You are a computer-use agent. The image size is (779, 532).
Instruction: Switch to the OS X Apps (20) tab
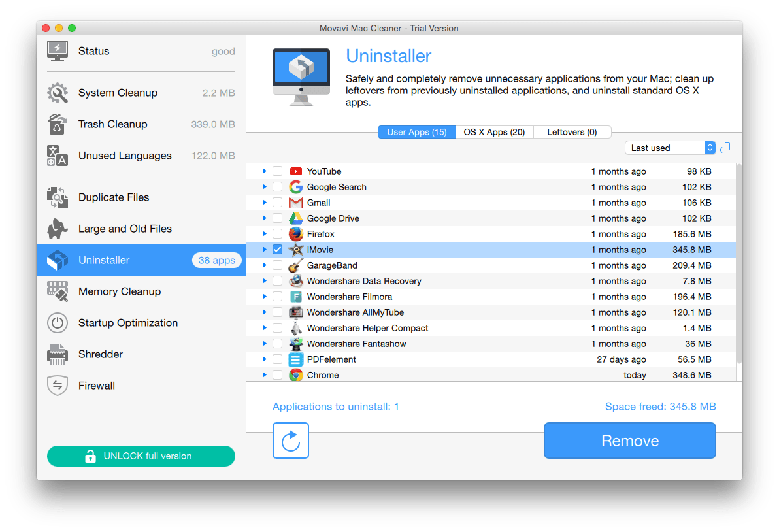pyautogui.click(x=494, y=132)
